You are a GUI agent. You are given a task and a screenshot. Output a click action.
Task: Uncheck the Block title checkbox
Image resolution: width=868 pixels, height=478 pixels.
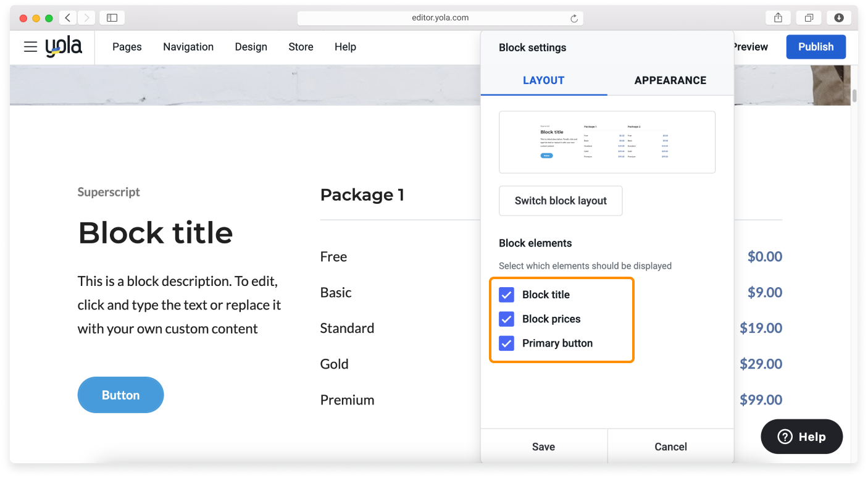[x=506, y=295]
